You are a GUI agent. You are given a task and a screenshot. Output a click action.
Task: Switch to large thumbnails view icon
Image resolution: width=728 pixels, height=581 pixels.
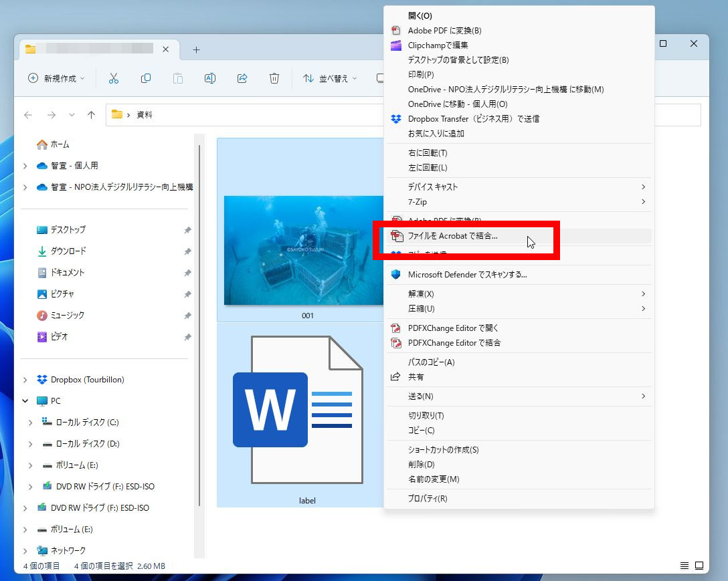tap(699, 565)
